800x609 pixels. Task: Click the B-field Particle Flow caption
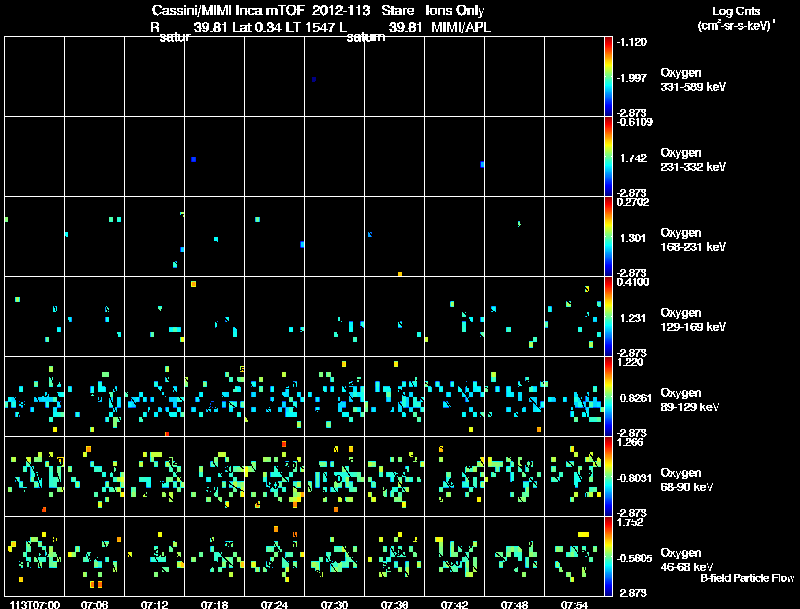pos(747,578)
